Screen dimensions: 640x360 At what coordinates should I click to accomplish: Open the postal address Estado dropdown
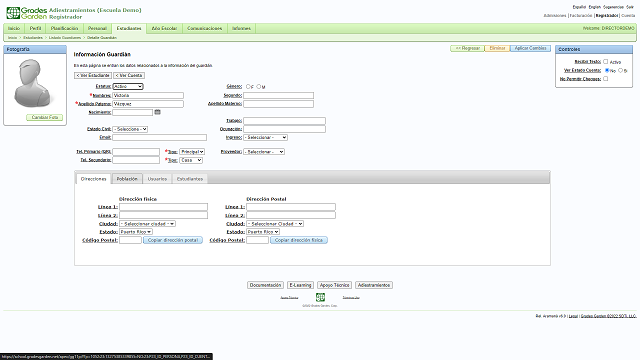[263, 232]
